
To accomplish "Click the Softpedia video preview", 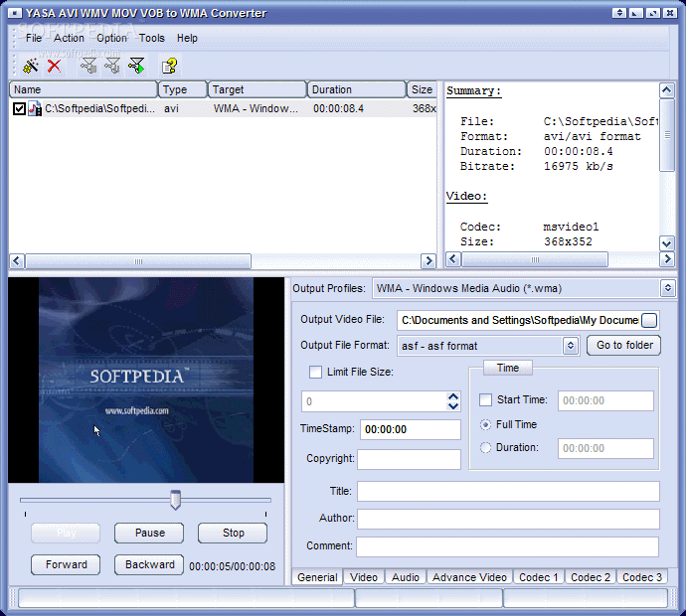I will tap(146, 381).
